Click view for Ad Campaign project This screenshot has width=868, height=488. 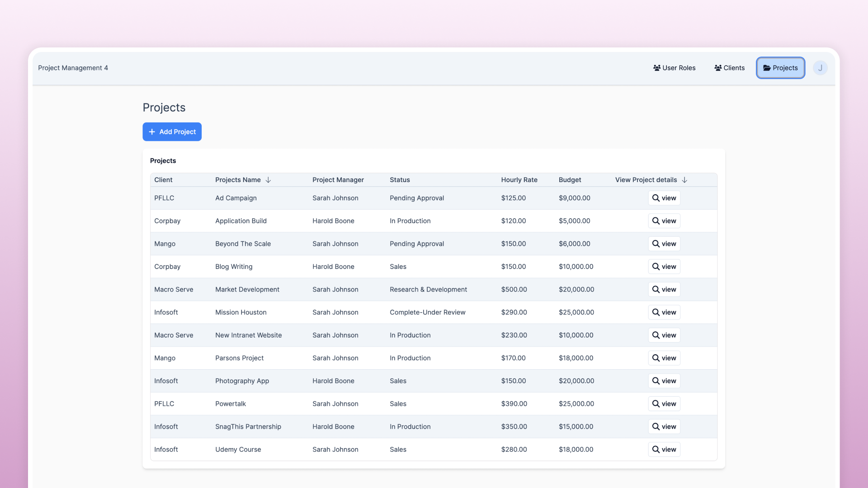[664, 198]
